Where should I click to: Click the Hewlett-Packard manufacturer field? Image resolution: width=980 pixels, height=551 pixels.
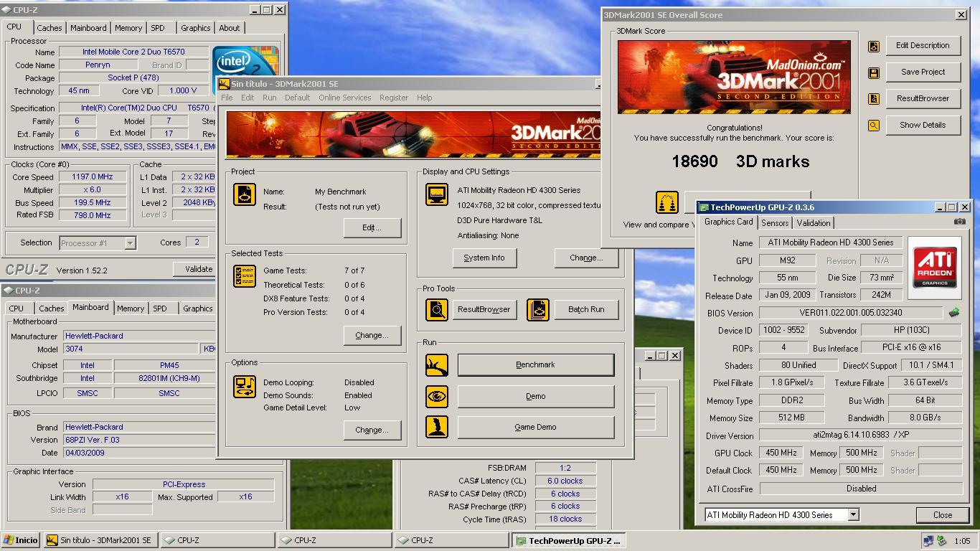[x=139, y=336]
